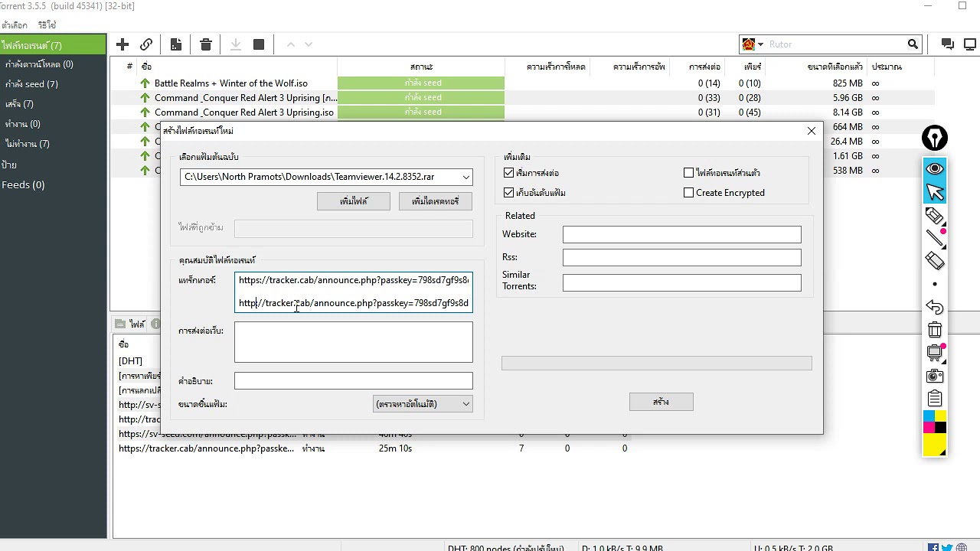Viewport: 980px width, 551px height.
Task: Pick the large yellow color swatch
Action: (935, 445)
